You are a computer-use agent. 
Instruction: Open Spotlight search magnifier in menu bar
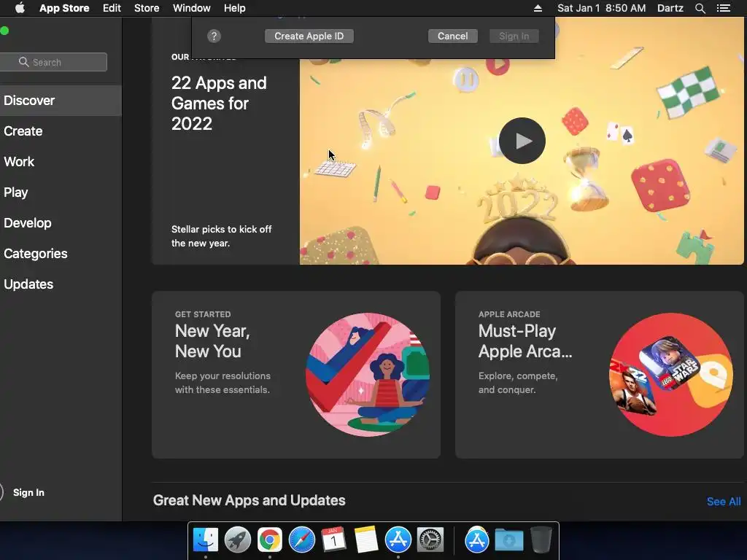(700, 8)
